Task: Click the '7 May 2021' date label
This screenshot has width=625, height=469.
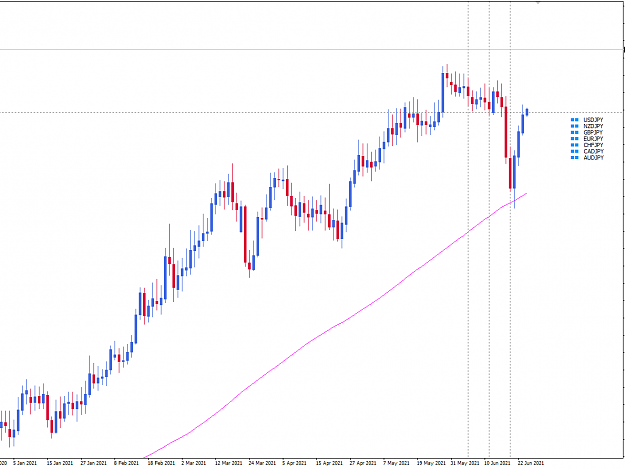Action: coord(396,463)
